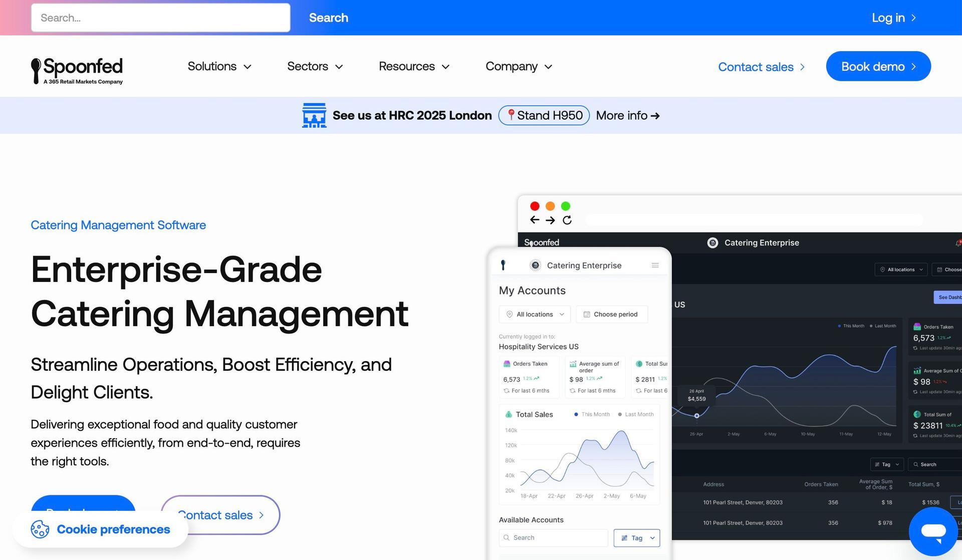Click More info link in banner
Image resolution: width=962 pixels, height=560 pixels.
click(x=628, y=115)
